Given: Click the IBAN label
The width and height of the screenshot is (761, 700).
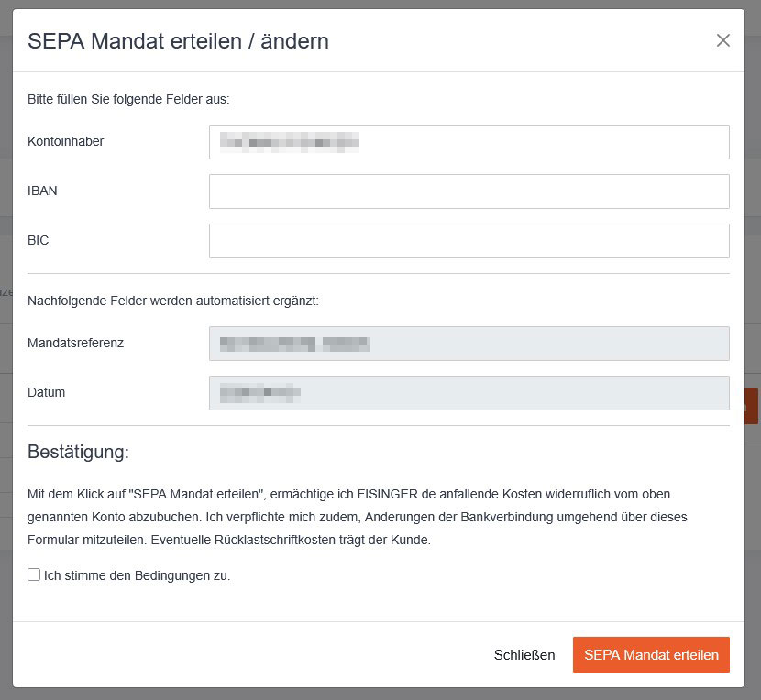Looking at the screenshot, I should point(42,191).
